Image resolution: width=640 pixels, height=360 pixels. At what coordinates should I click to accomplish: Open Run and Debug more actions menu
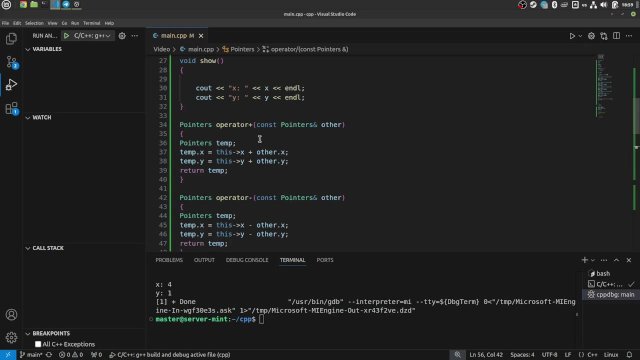tap(135, 36)
